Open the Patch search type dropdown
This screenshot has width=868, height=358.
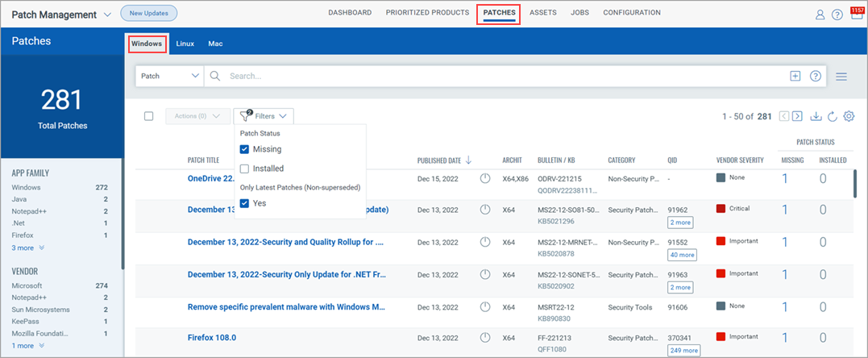coord(169,76)
